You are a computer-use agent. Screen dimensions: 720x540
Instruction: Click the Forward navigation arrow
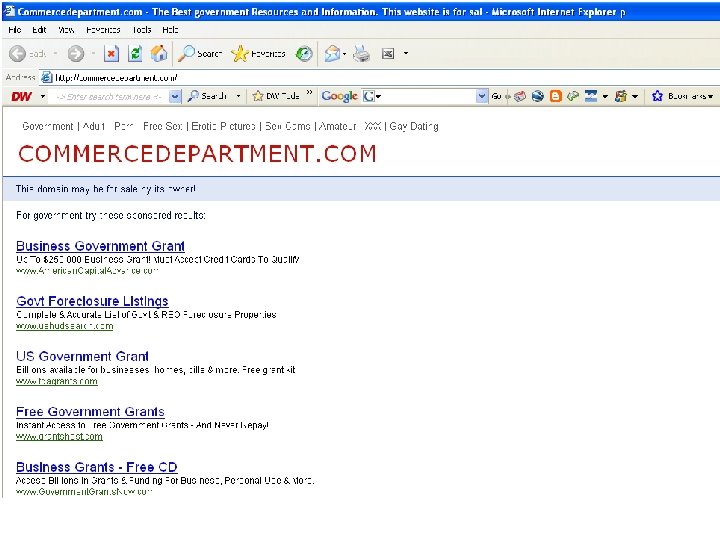pyautogui.click(x=76, y=54)
